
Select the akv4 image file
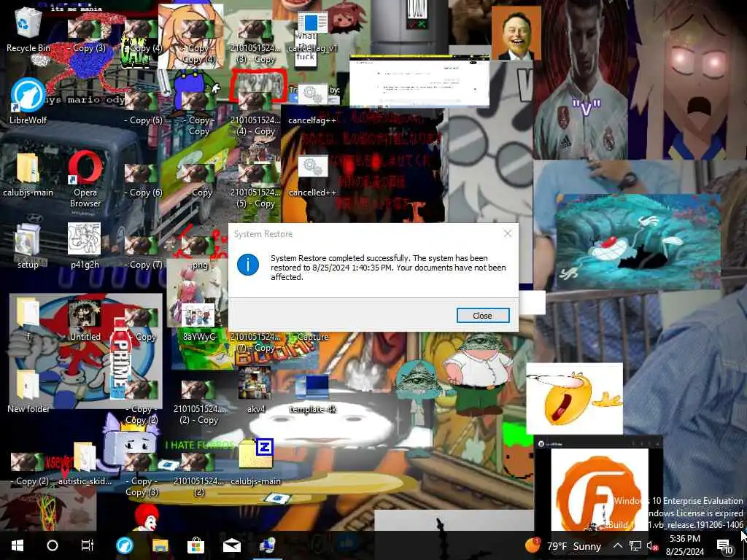point(255,391)
